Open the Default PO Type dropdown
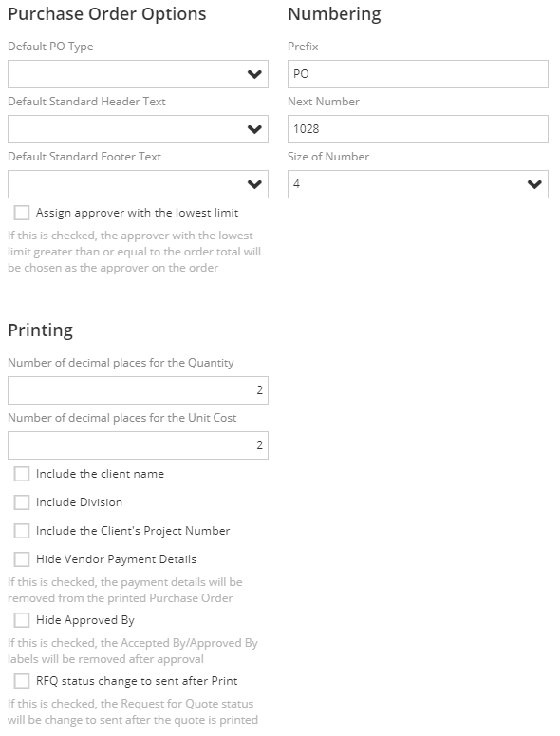560x736 pixels. tap(138, 74)
